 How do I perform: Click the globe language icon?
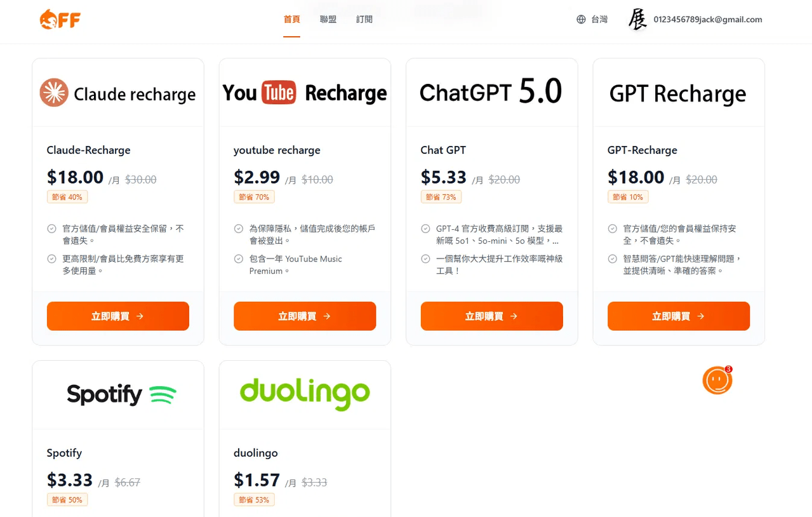pos(581,20)
